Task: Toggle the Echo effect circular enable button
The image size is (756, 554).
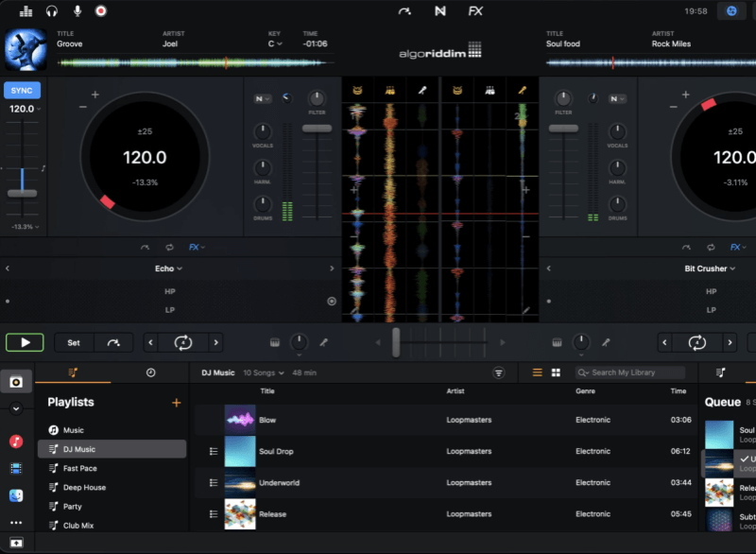Action: click(332, 302)
